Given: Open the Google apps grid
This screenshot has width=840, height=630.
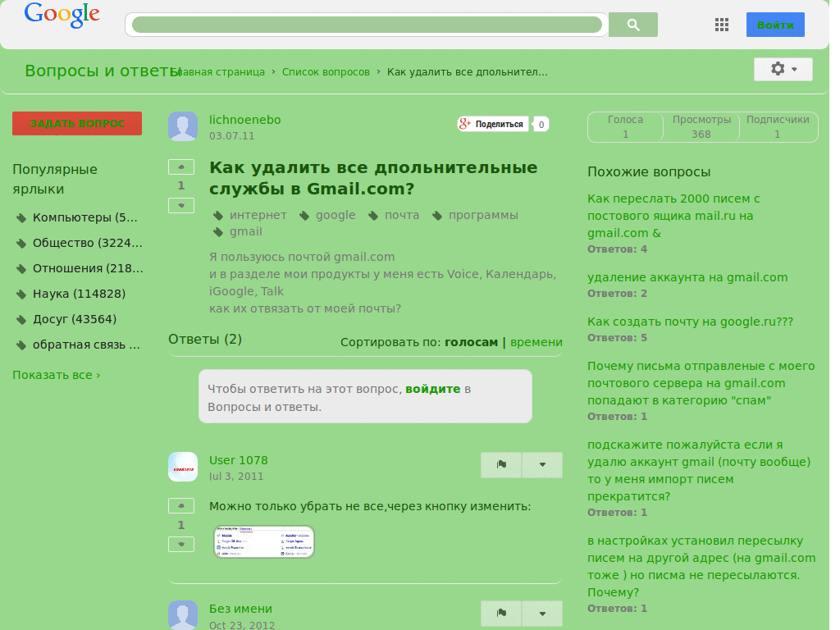Looking at the screenshot, I should (722, 25).
